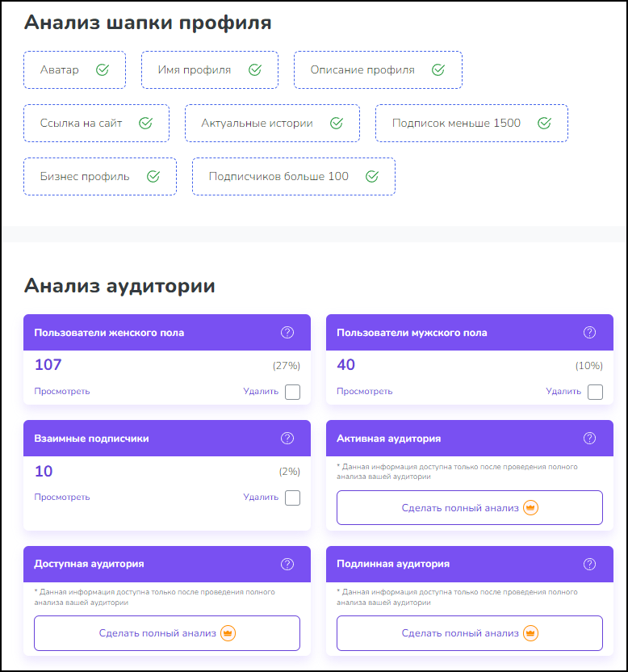628x672 pixels.
Task: Tick Удалить checkbox for male users
Action: (595, 392)
